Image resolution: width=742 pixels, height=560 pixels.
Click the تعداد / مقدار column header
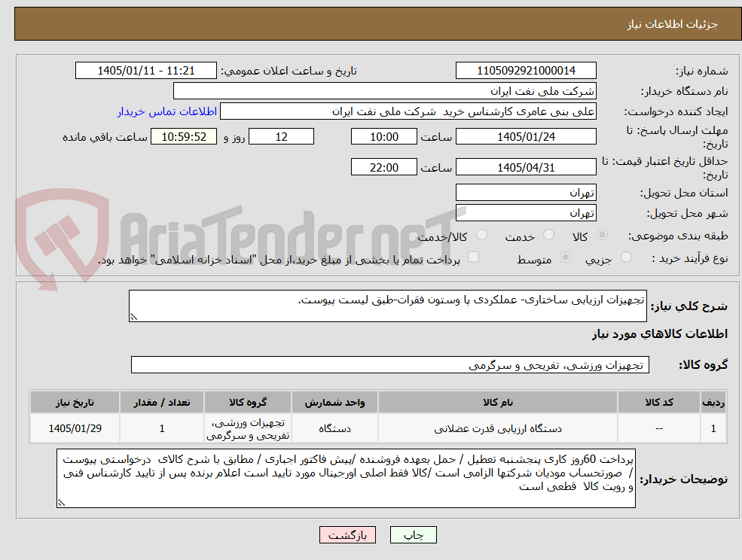coord(162,403)
